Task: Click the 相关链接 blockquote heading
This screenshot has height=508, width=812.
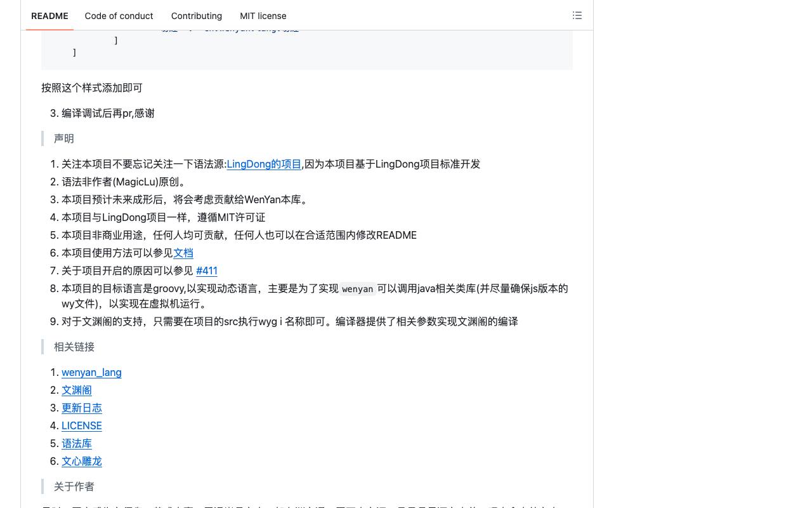Action: click(74, 347)
